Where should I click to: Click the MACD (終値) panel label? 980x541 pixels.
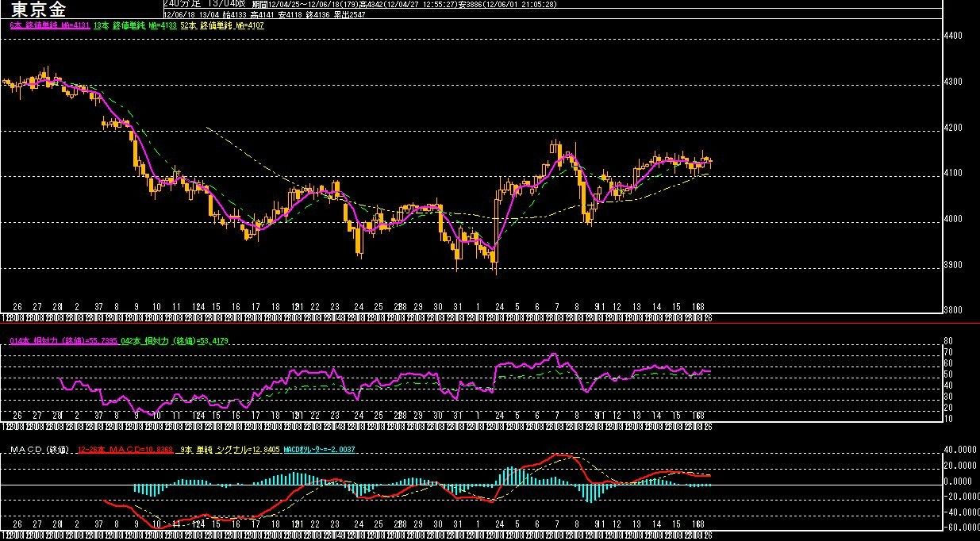(40, 450)
